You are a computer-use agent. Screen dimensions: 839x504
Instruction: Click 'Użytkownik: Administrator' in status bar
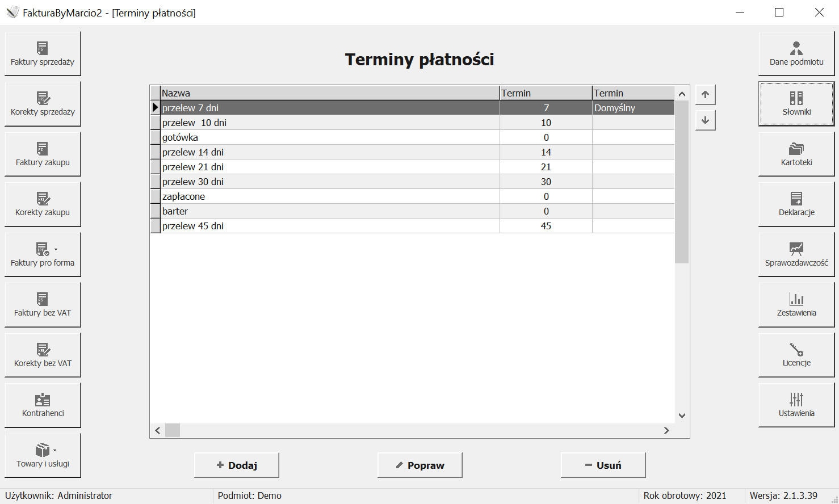coord(59,495)
